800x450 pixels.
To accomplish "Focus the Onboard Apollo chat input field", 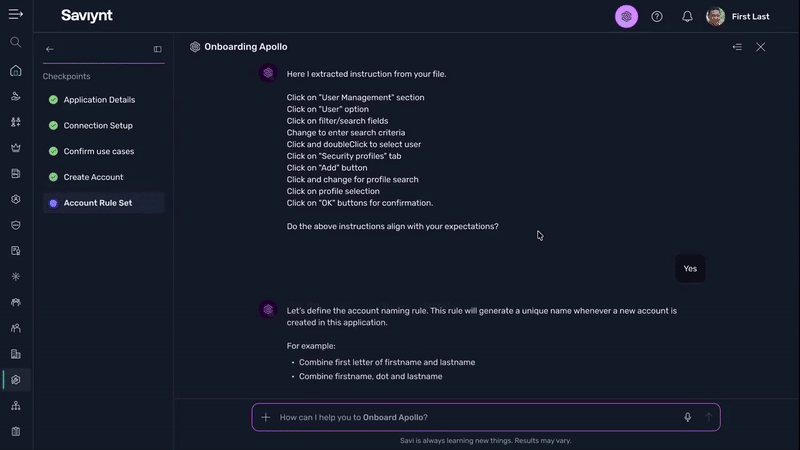I will click(x=470, y=417).
